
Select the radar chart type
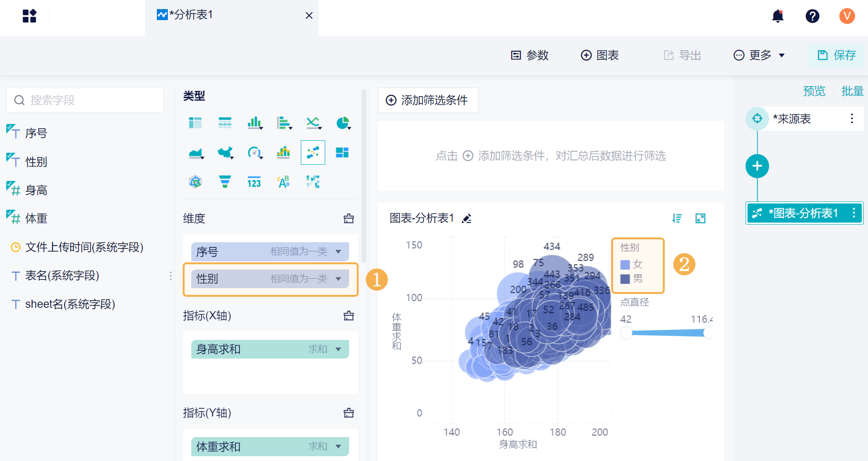coord(195,182)
